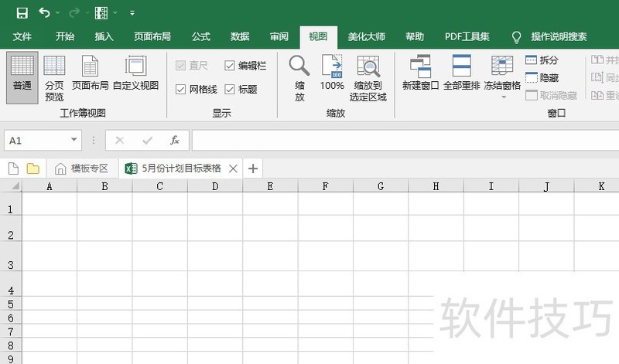Open the 文件 menu
Viewport: 619px width, 364px height.
pos(22,36)
